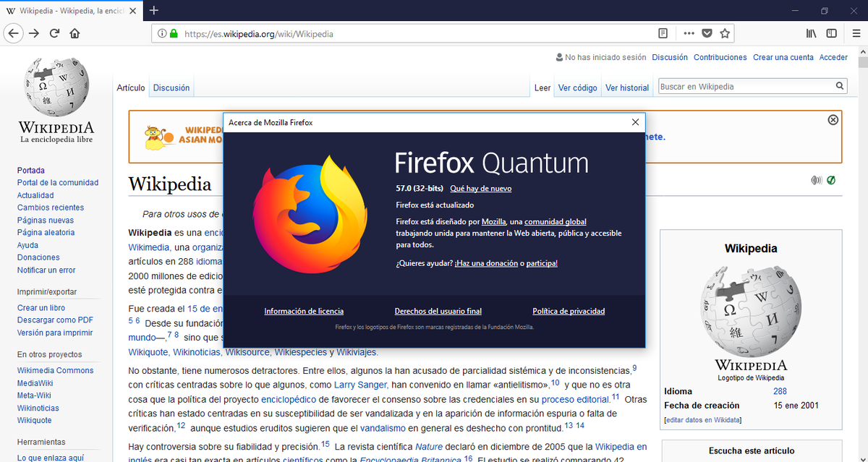Click the Acceder login link
Viewport: 868px width, 462px height.
(x=833, y=57)
